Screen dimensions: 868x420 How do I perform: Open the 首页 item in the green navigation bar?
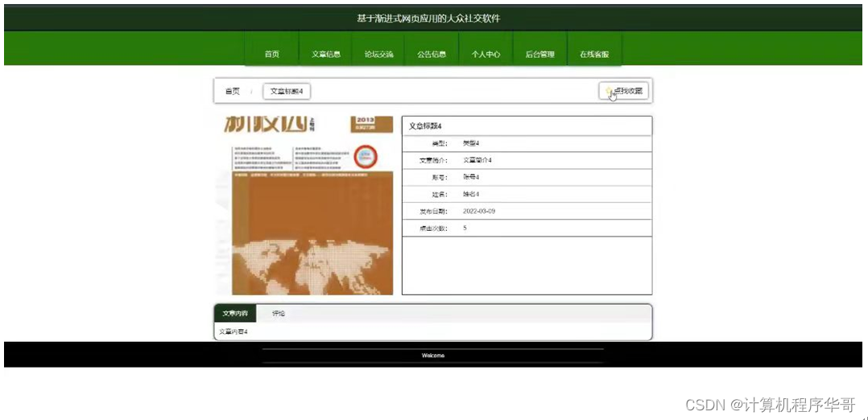click(x=272, y=54)
